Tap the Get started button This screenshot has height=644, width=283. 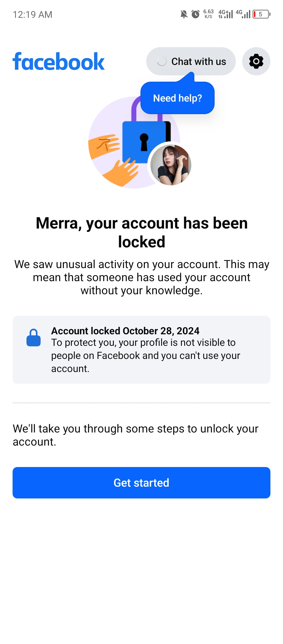pyautogui.click(x=141, y=482)
